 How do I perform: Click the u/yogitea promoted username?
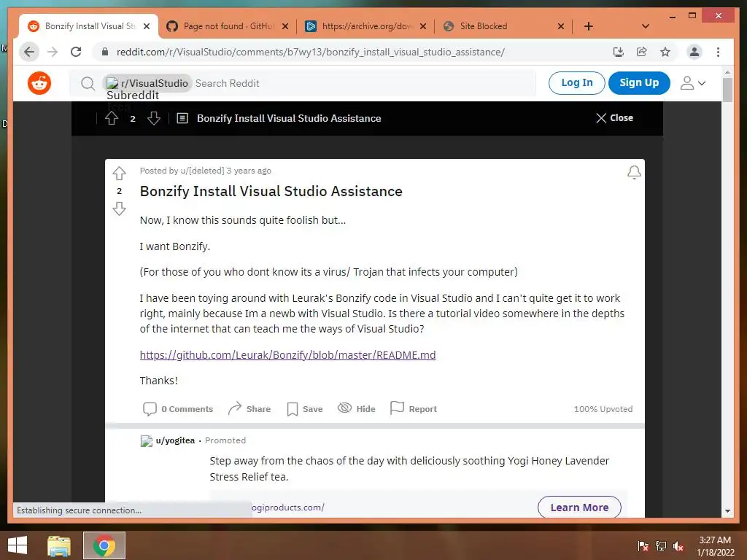(175, 440)
